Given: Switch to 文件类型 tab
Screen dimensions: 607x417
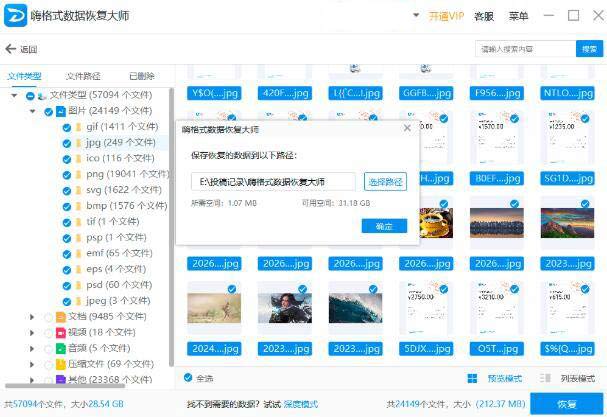Looking at the screenshot, I should (x=24, y=76).
